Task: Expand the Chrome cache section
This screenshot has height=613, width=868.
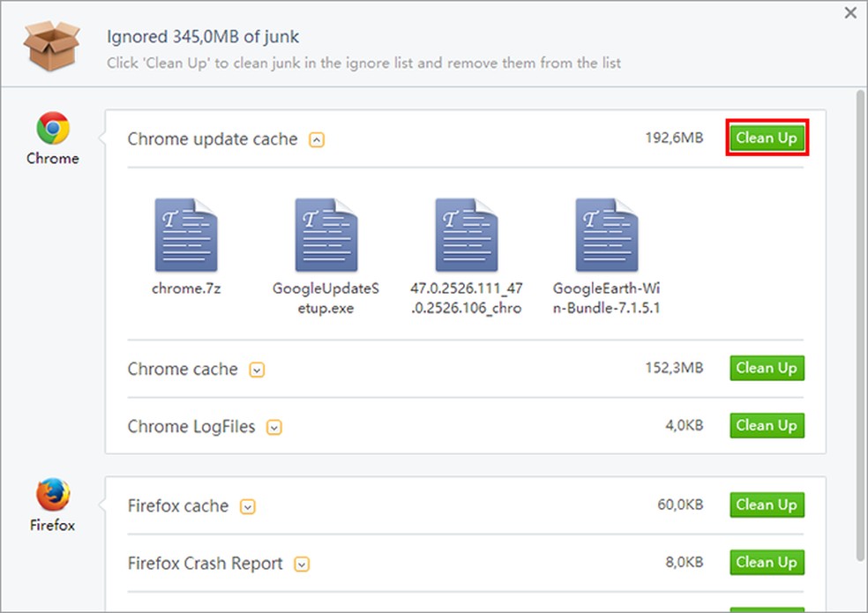Action: [x=257, y=370]
